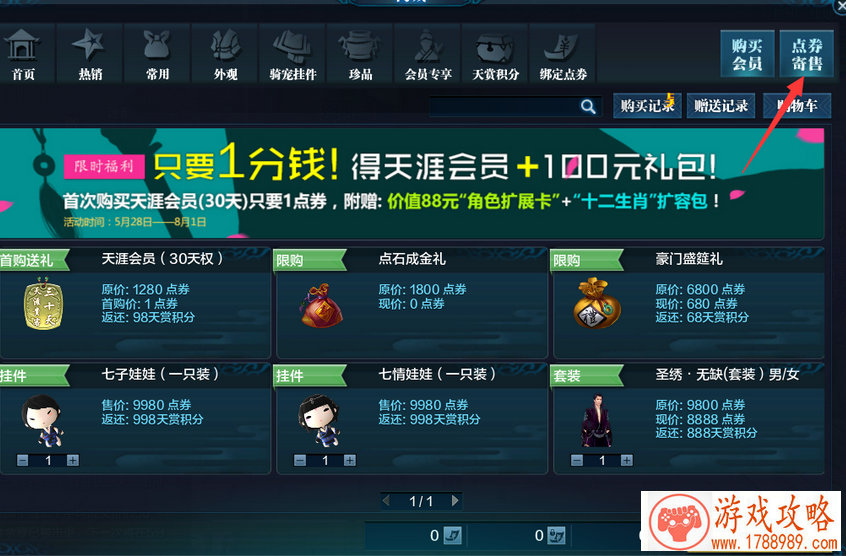Select the 天赏积分 chest icon
Viewport: 846px width, 556px height.
point(495,47)
